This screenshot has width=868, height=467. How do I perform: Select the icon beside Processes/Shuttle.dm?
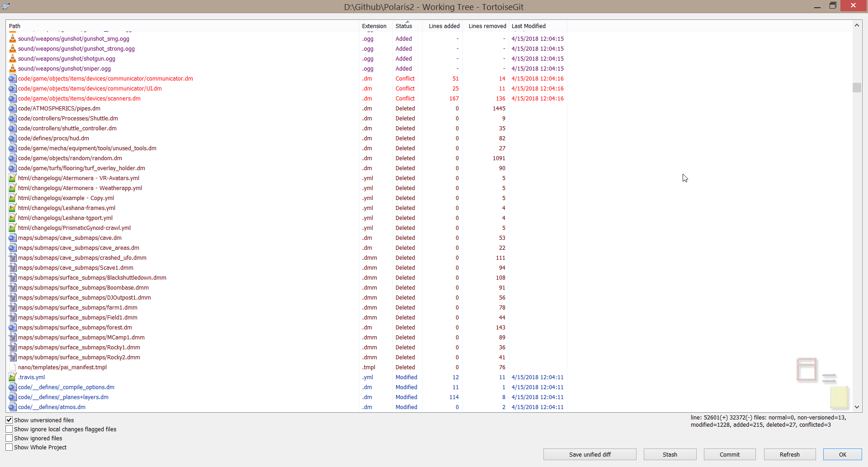pos(13,119)
